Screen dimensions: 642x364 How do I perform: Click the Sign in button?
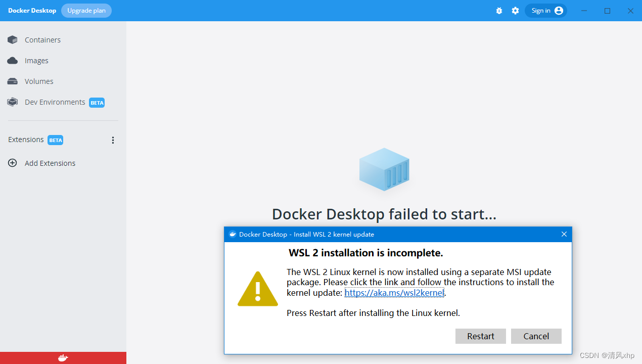point(546,11)
